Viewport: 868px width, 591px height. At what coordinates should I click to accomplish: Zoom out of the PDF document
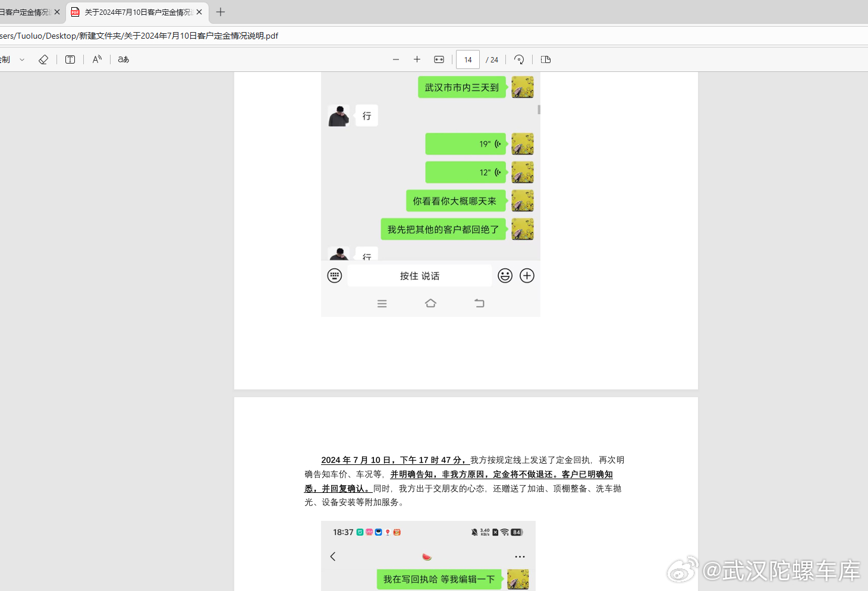[396, 59]
